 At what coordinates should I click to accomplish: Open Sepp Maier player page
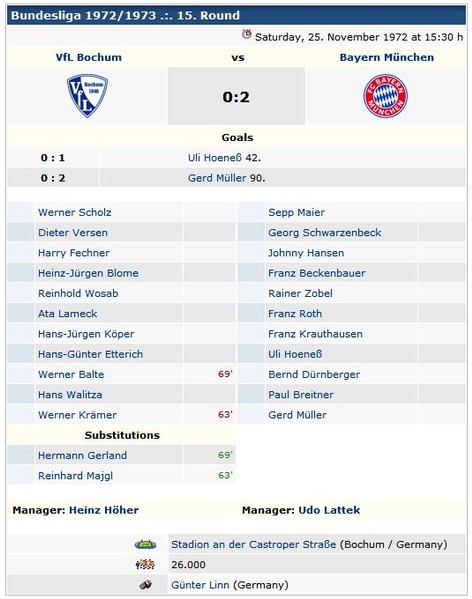coord(296,212)
